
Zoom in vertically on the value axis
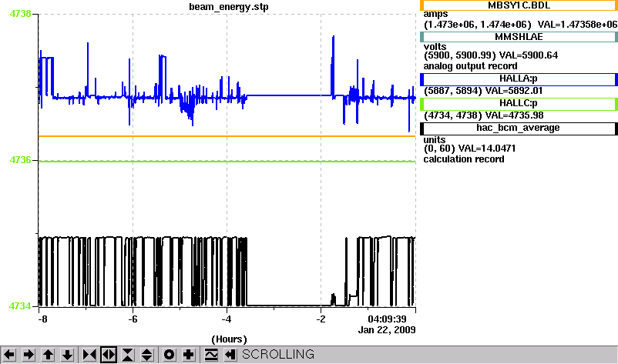[x=128, y=355]
